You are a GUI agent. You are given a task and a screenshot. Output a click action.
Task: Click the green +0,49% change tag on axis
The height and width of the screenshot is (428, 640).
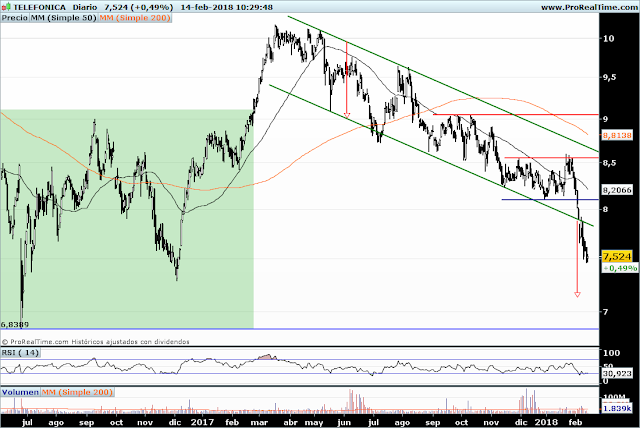click(x=620, y=268)
